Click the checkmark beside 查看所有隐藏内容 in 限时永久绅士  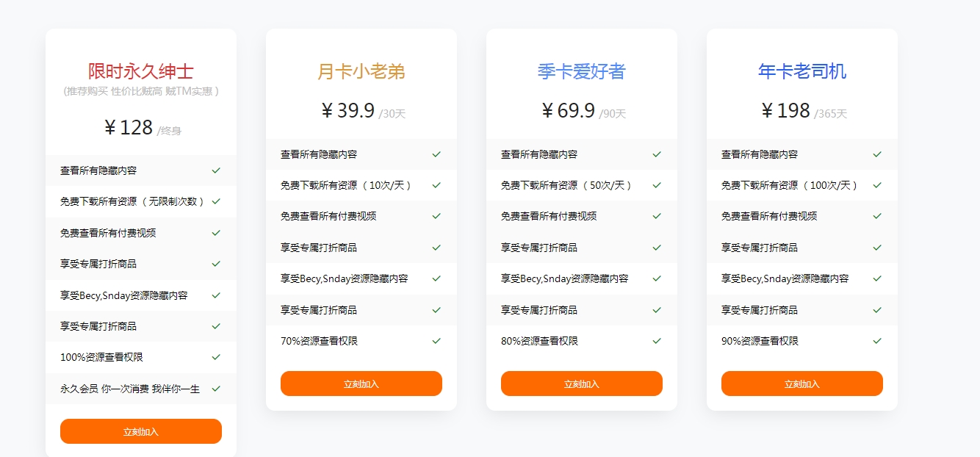tap(216, 170)
